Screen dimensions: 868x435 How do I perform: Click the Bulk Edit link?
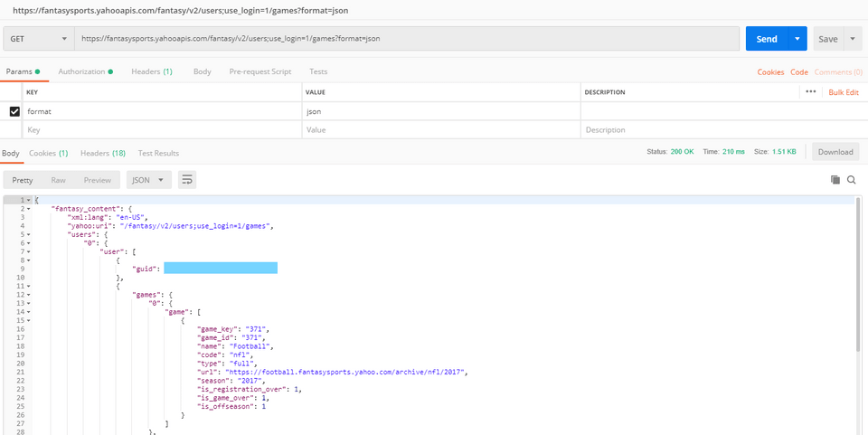point(844,92)
